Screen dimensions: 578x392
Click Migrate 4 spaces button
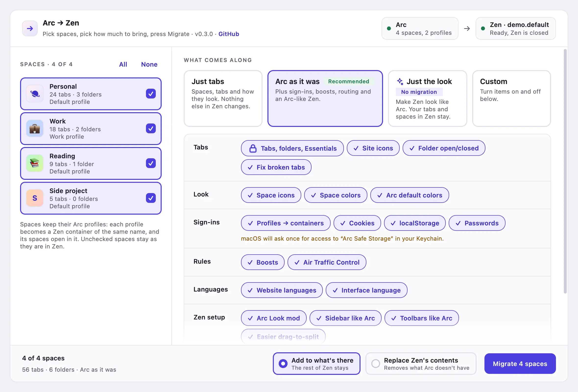tap(520, 364)
